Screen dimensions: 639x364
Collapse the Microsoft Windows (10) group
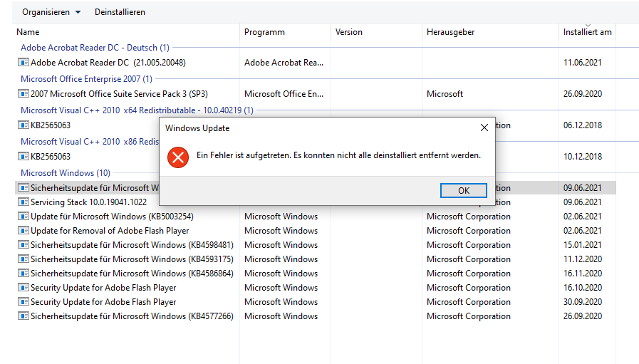pyautogui.click(x=66, y=173)
